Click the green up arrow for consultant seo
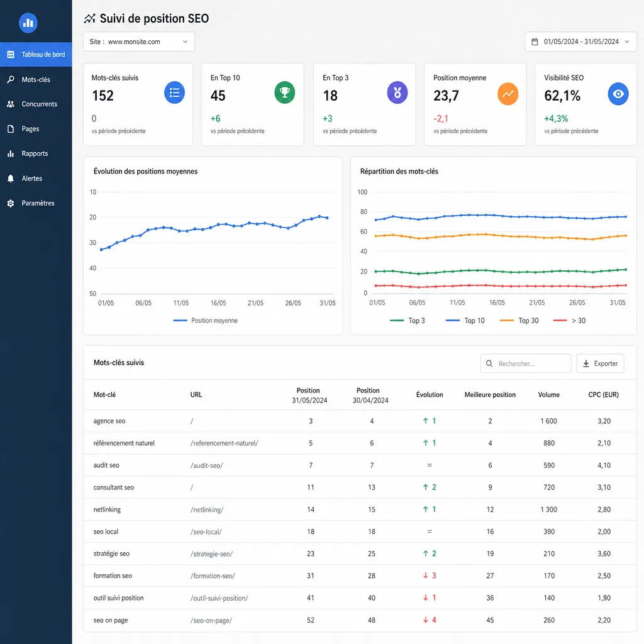Viewport: 644px width, 644px height. pos(426,487)
